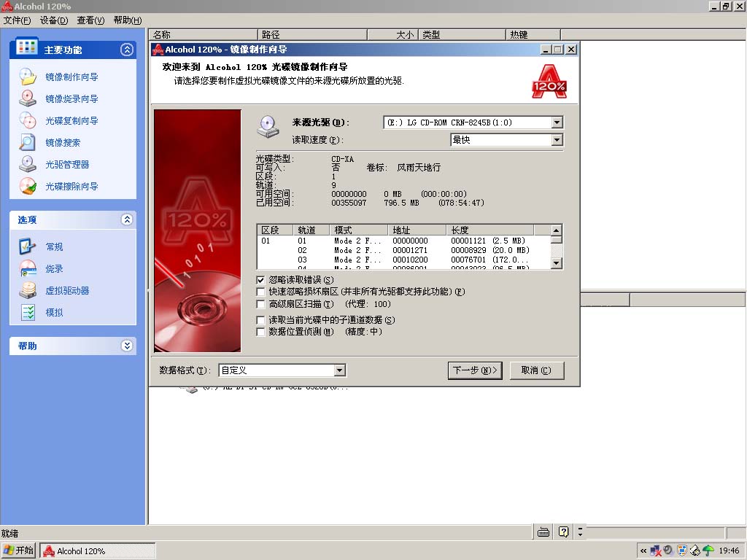Select the 模拟 options icon

27,312
